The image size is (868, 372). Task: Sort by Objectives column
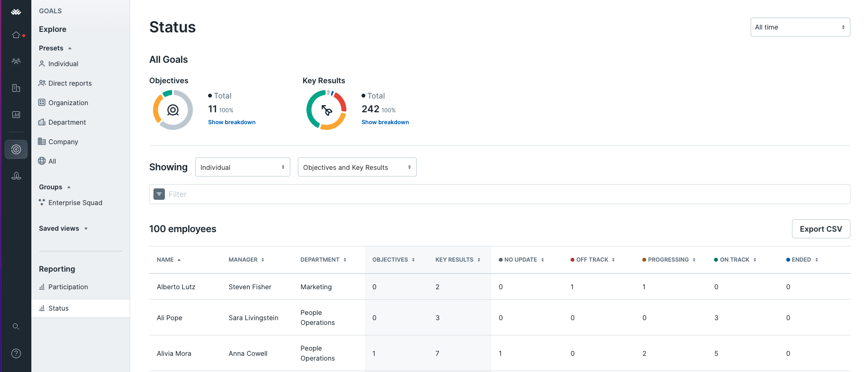pos(393,260)
